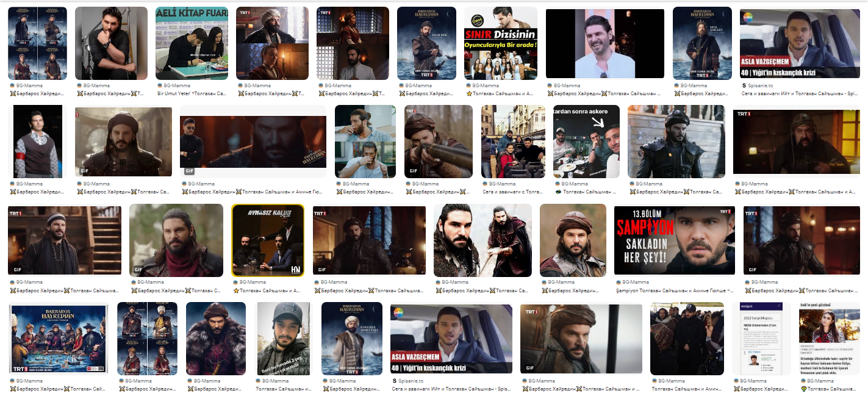Click the 'Bir Umut Yeter' caption link
This screenshot has height=396, width=868.
tap(192, 94)
